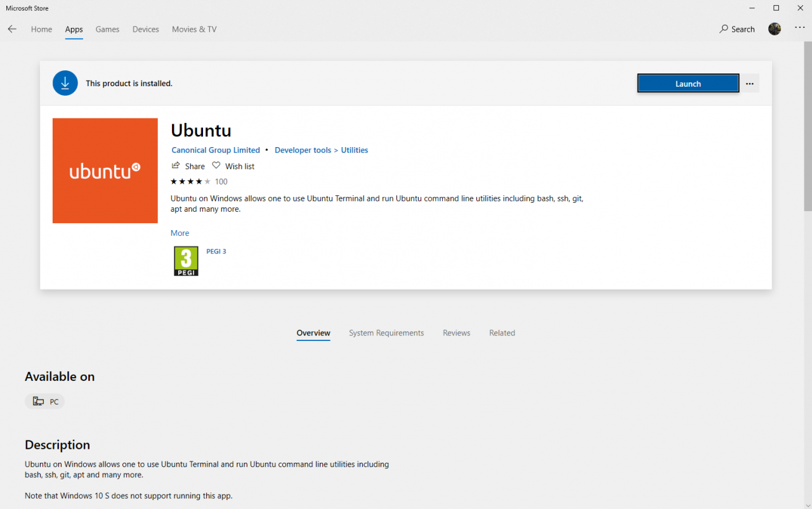Minimize the Microsoft Store window
Screen dimensions: 812x509
(752, 8)
